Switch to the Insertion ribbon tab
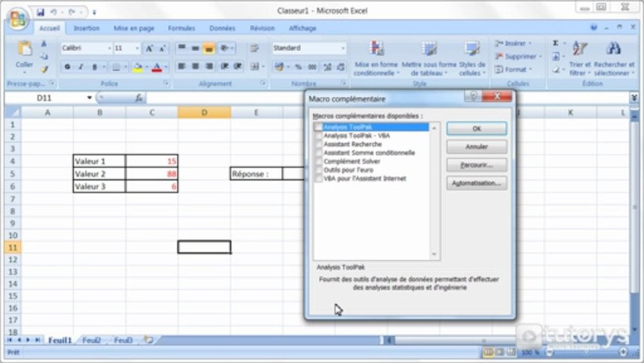Viewport: 644px width, 363px height. coord(87,28)
